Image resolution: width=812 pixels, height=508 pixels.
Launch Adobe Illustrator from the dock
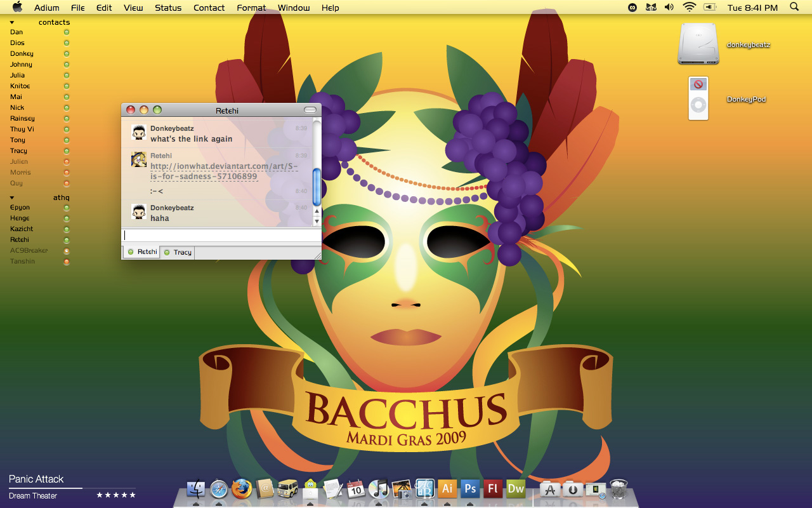447,489
